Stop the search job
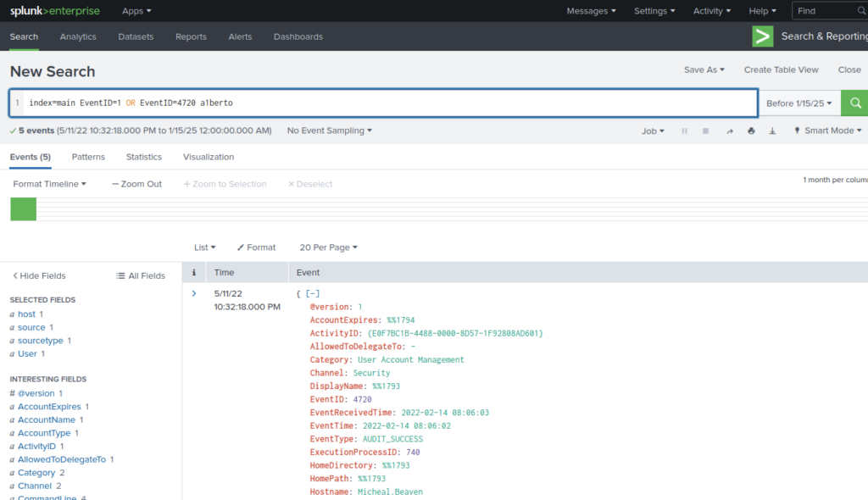The width and height of the screenshot is (868, 500). click(x=705, y=131)
